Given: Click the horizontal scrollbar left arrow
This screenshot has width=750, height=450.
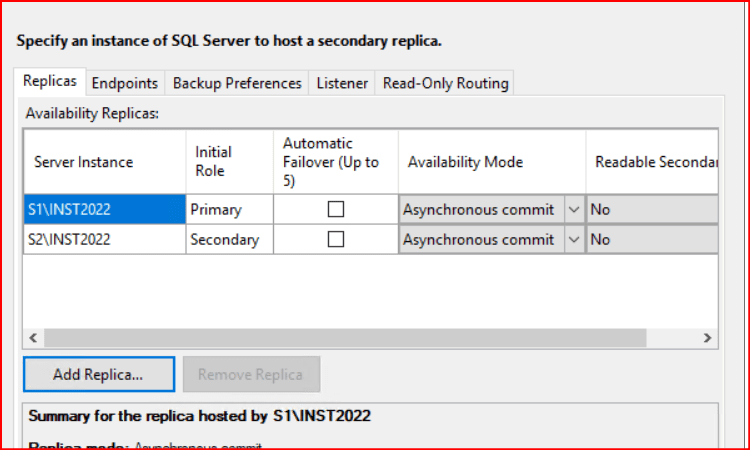Looking at the screenshot, I should pyautogui.click(x=33, y=338).
